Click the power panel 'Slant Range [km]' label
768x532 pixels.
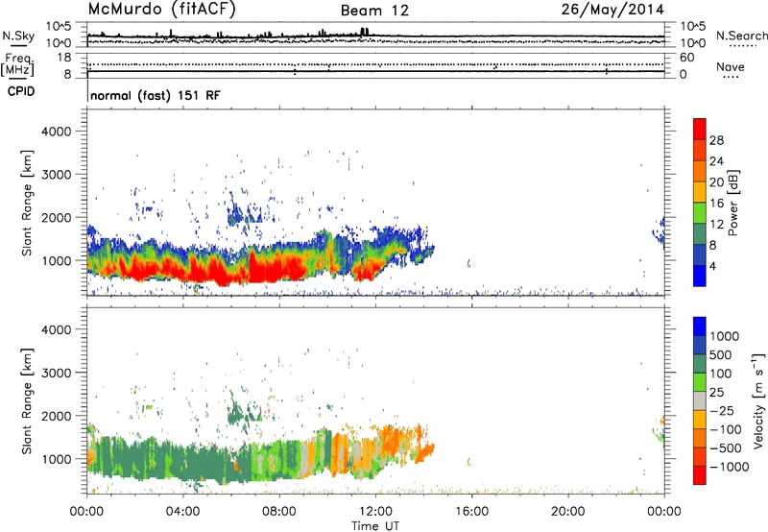click(x=27, y=203)
